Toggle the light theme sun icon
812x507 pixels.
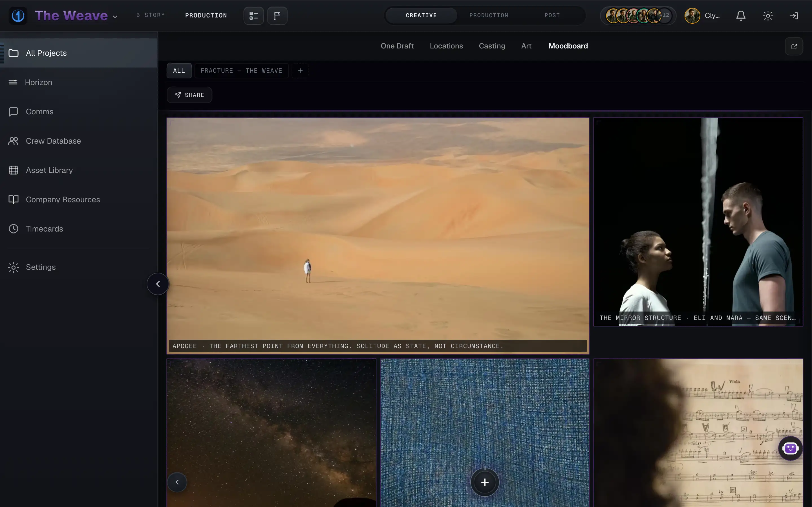(768, 15)
